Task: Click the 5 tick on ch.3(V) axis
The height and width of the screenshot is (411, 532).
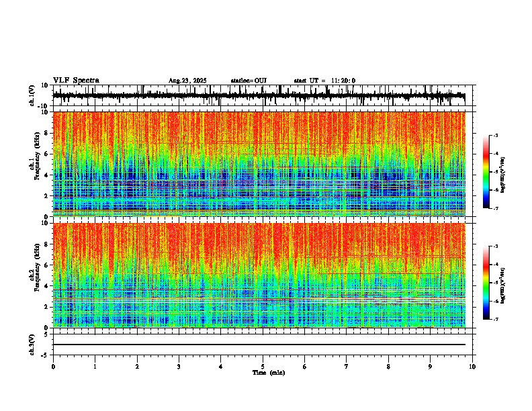Action: (47, 334)
